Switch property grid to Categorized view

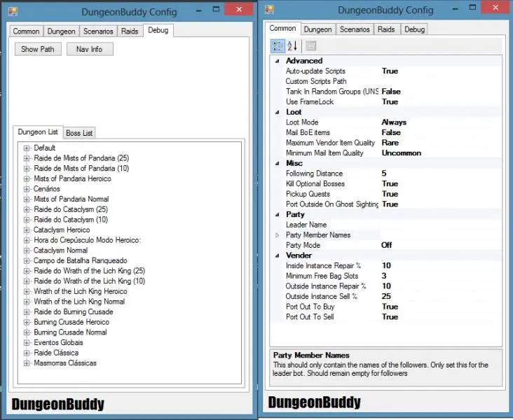coord(278,46)
